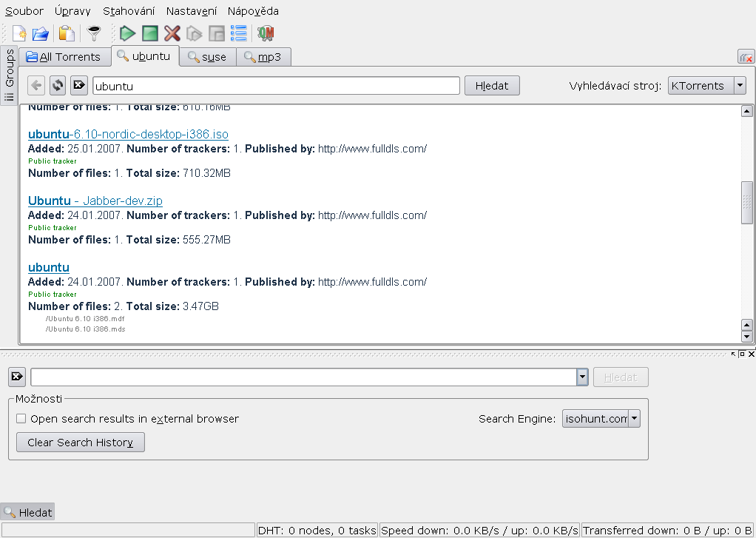Open the plain ubuntu result link

tap(49, 267)
